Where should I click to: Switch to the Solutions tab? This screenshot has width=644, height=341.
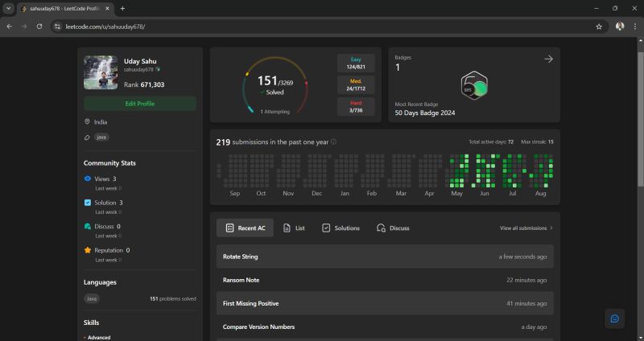(x=341, y=228)
